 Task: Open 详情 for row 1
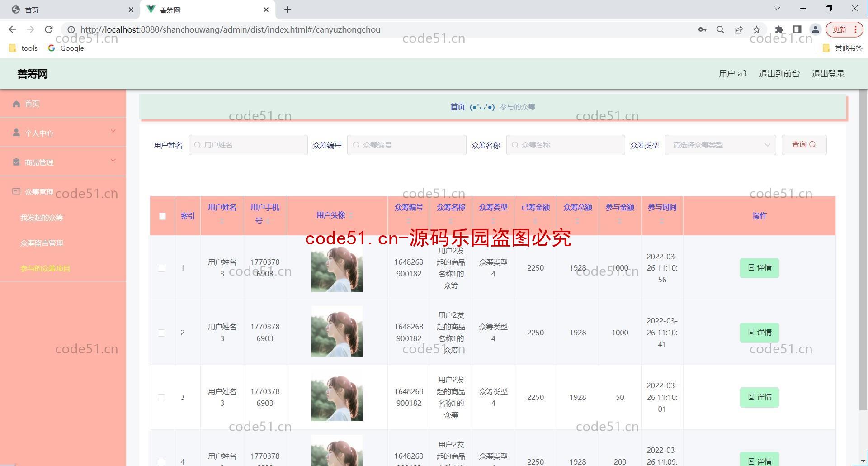(x=759, y=268)
